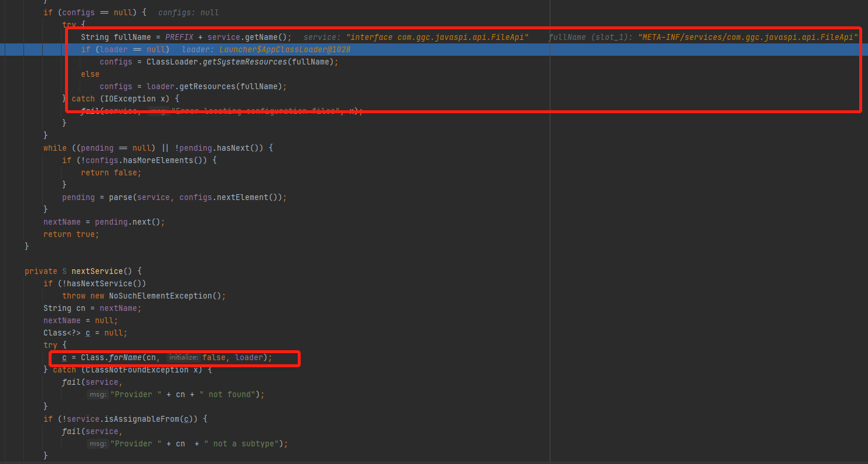Click the pending.next() call
This screenshot has width=868, height=464.
(128, 222)
